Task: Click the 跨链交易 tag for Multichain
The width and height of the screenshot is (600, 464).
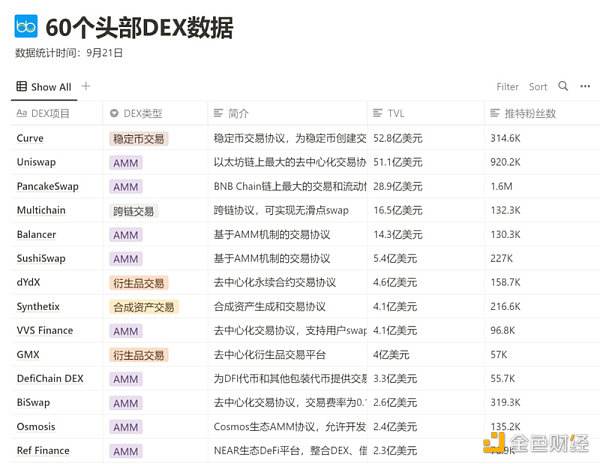Action: (x=134, y=211)
